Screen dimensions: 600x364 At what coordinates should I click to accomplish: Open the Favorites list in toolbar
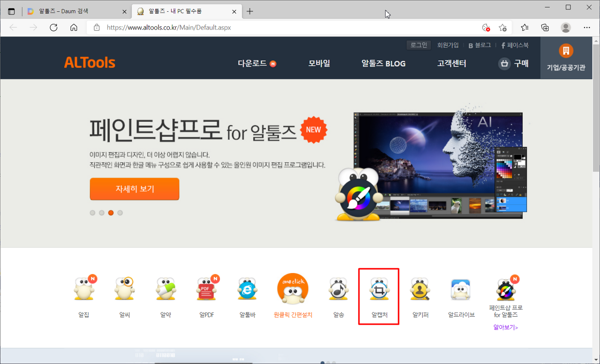pyautogui.click(x=525, y=28)
